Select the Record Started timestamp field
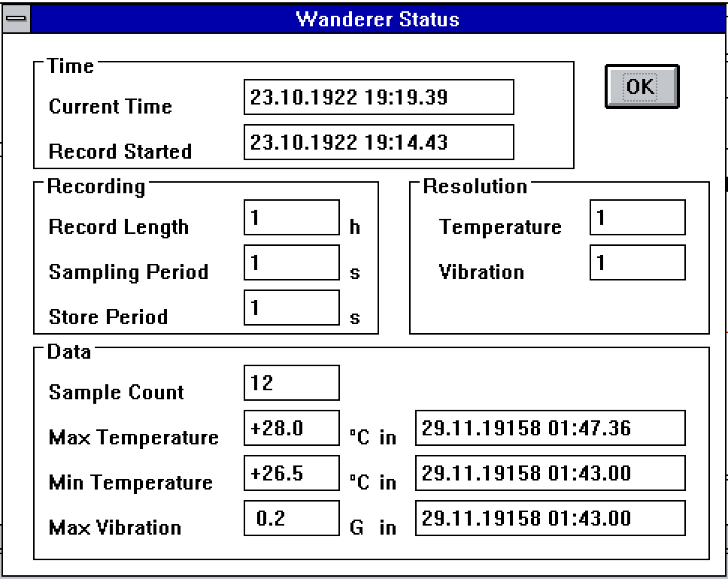Screen dimensions: 728x579 378,141
